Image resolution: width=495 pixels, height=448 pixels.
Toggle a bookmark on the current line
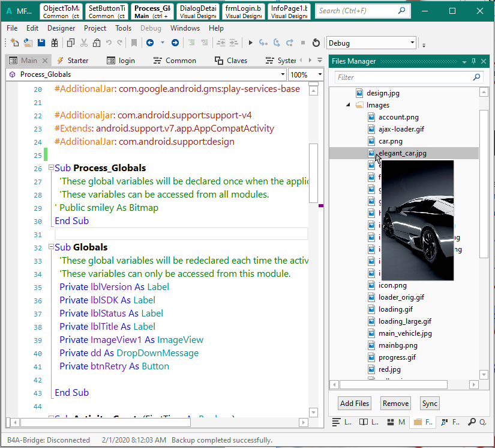(134, 43)
